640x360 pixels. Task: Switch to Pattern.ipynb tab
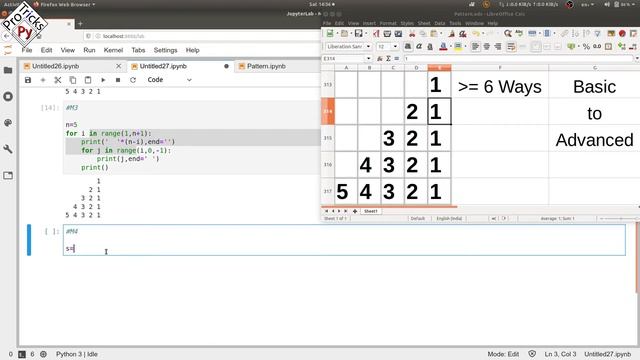(266, 66)
